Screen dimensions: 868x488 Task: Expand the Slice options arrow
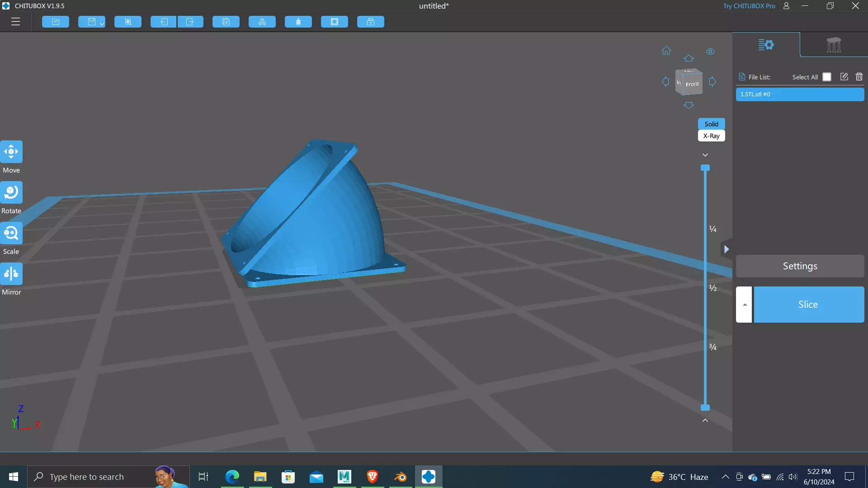click(x=744, y=305)
